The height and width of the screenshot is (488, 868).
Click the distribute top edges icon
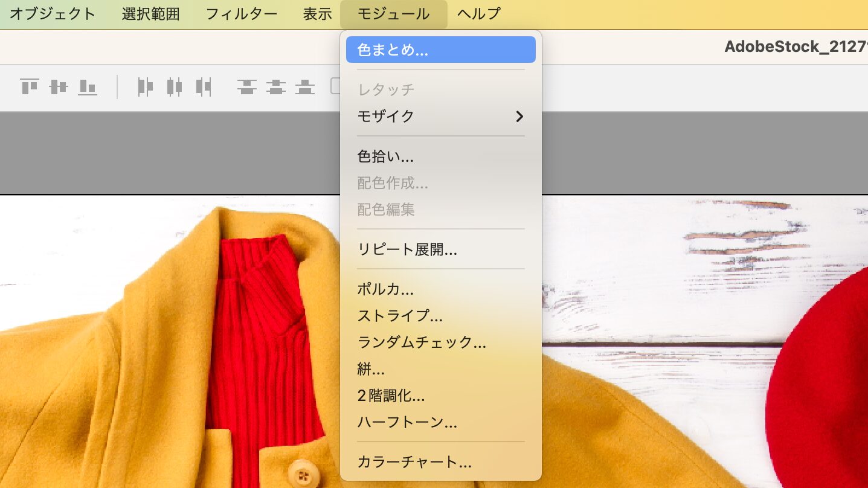[x=246, y=87]
